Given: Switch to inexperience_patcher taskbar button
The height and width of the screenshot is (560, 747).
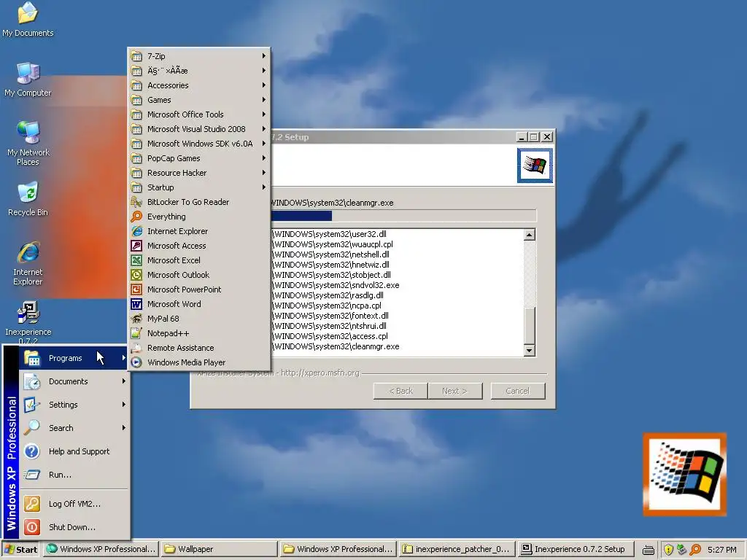Looking at the screenshot, I should click(457, 550).
